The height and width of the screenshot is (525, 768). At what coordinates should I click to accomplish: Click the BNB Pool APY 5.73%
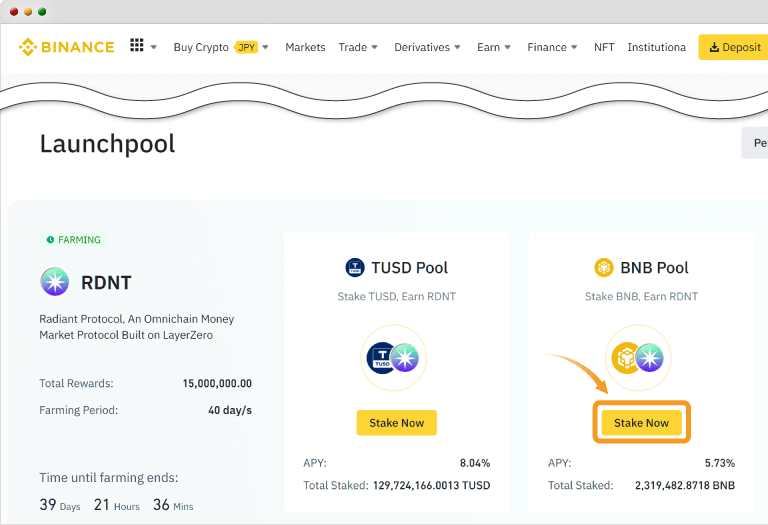(720, 463)
